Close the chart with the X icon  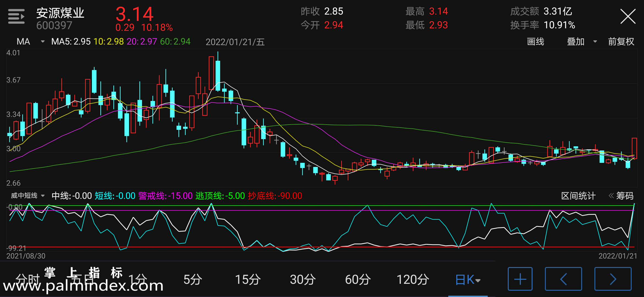[628, 16]
